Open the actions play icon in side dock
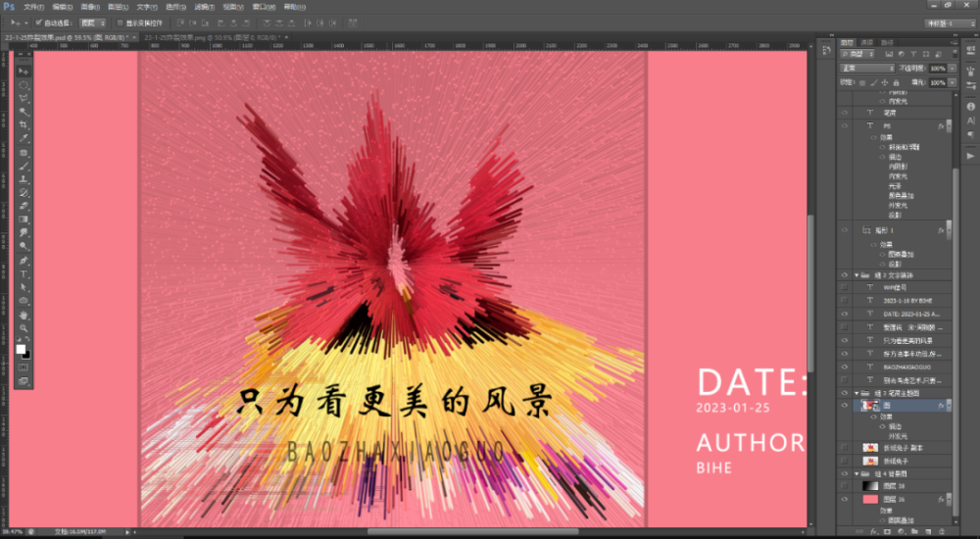This screenshot has height=539, width=980. (x=970, y=156)
